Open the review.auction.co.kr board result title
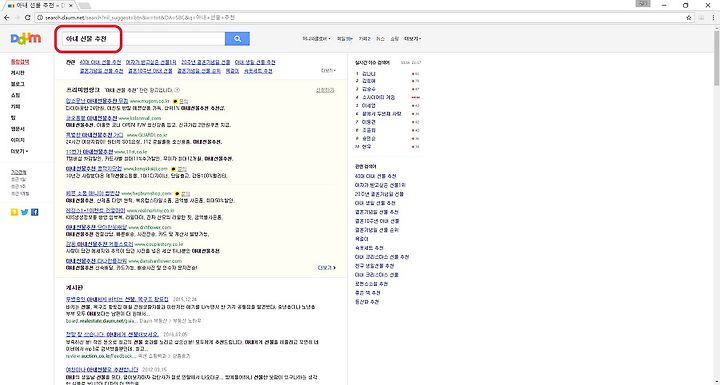 (x=112, y=334)
